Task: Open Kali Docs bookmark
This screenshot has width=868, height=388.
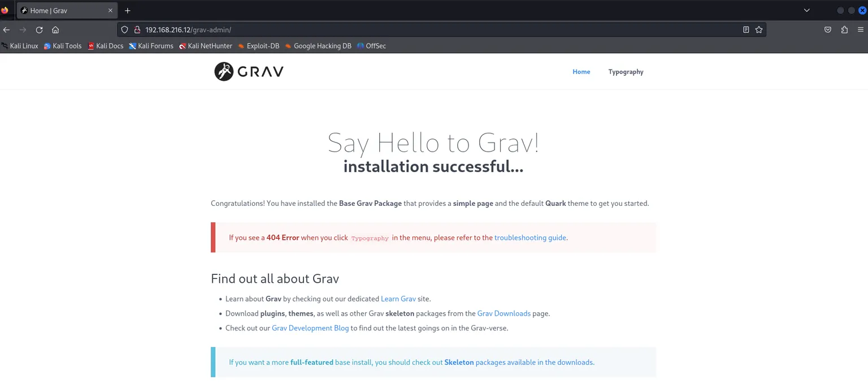Action: pos(106,46)
